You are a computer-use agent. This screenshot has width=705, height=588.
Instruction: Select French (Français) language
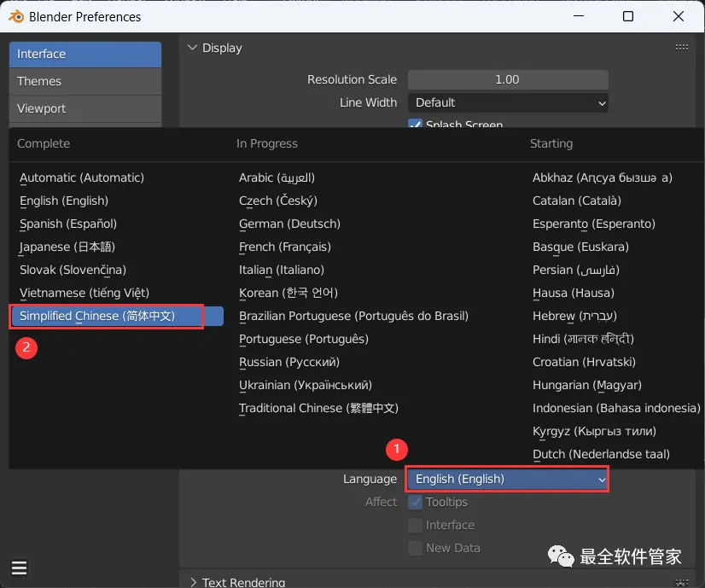(x=284, y=247)
